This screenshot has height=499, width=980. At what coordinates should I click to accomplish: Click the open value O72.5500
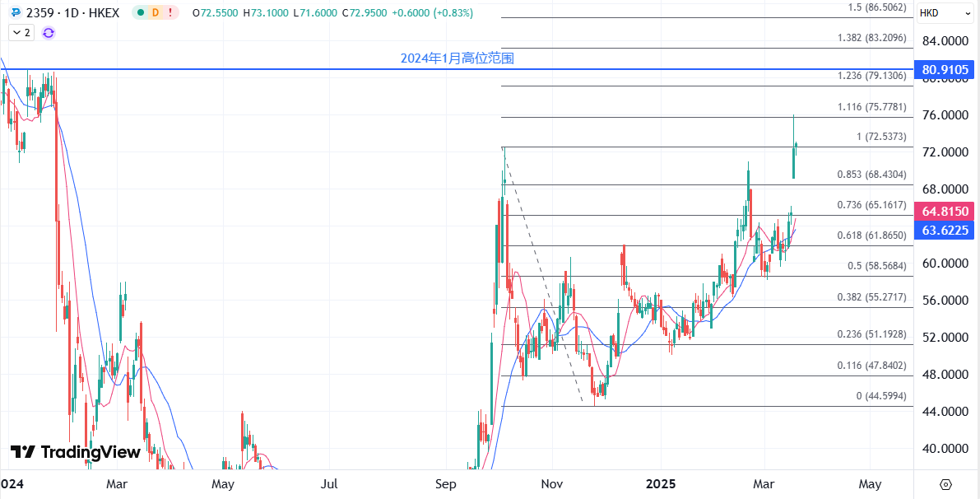[216, 12]
